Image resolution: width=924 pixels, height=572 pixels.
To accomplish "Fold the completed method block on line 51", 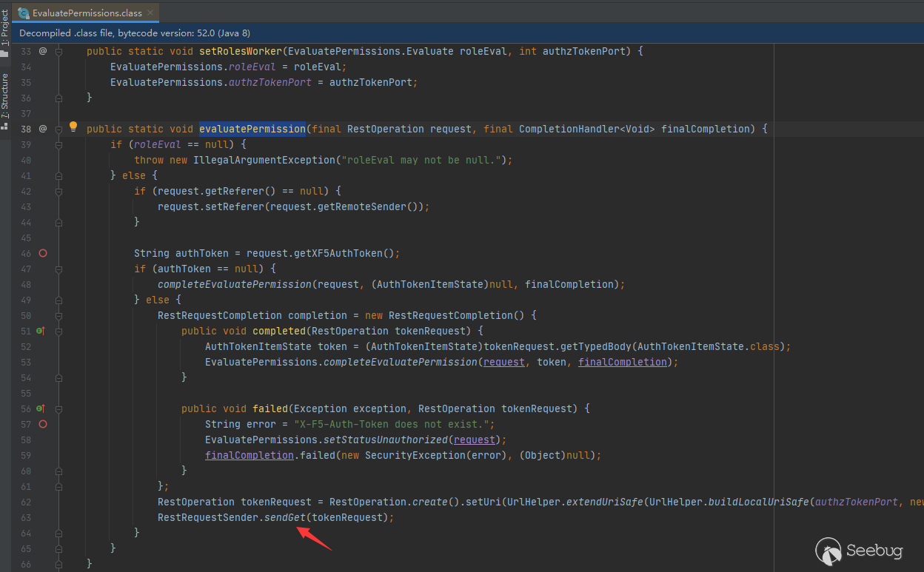I will pos(58,331).
